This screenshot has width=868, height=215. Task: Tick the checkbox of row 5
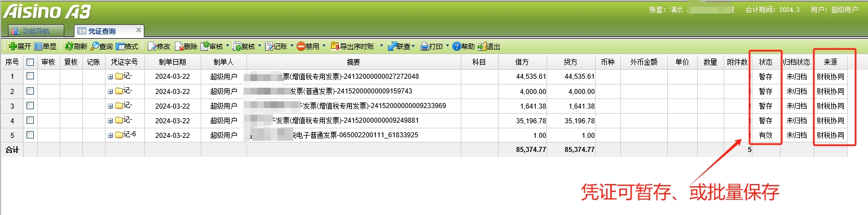click(x=30, y=135)
